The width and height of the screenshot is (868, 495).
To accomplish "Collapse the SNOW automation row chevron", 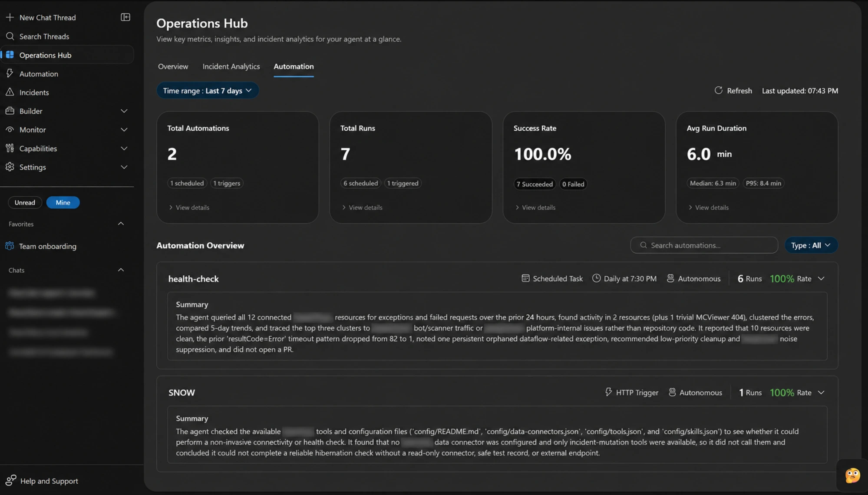I will coord(821,392).
